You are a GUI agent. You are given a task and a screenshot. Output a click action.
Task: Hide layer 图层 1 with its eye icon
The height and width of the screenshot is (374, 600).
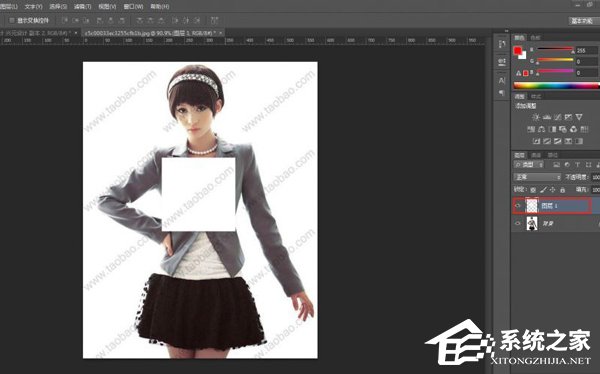(x=518, y=206)
